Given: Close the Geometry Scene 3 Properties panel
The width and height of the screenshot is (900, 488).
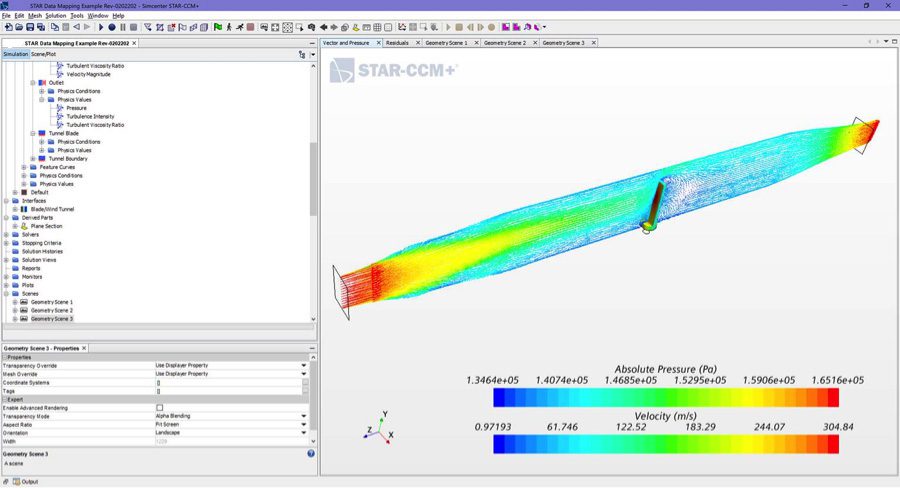Looking at the screenshot, I should tap(84, 348).
